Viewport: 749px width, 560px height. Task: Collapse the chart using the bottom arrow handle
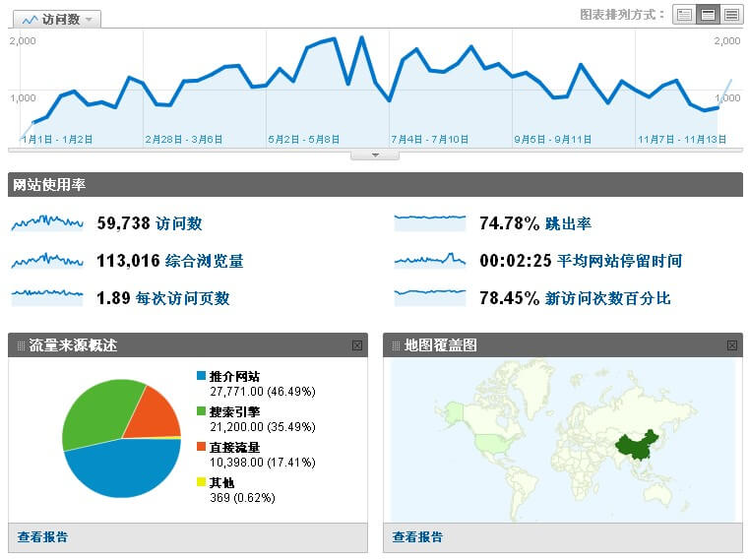point(375,156)
